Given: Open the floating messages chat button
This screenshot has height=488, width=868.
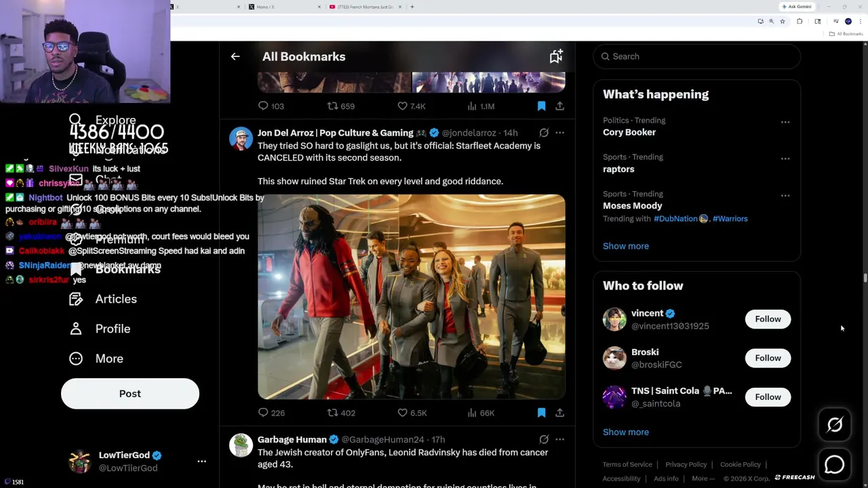Looking at the screenshot, I should tap(835, 464).
